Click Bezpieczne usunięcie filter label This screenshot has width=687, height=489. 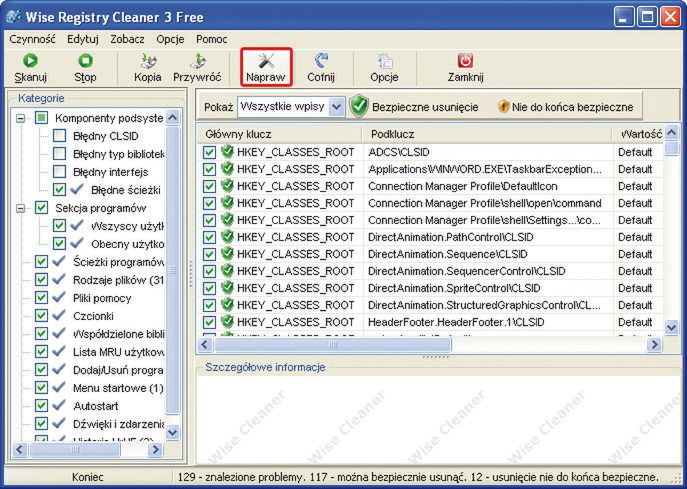coord(425,107)
